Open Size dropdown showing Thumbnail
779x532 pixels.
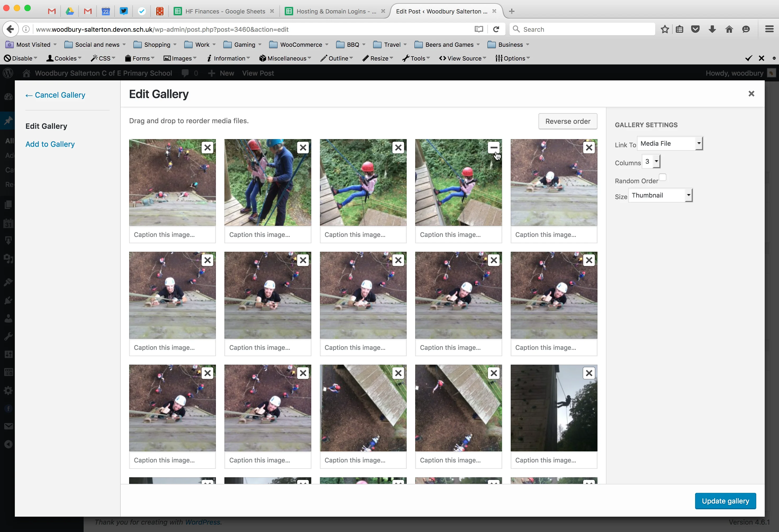coord(660,195)
